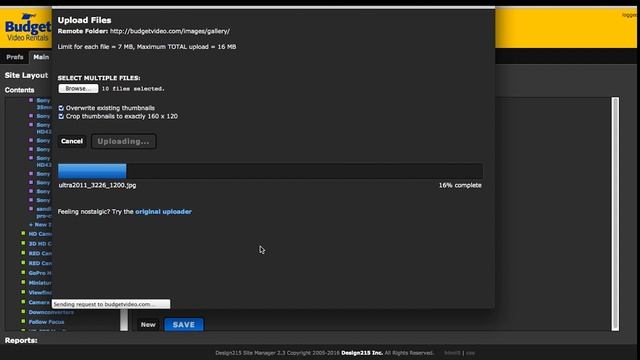Switch to the Main tab

tap(41, 57)
